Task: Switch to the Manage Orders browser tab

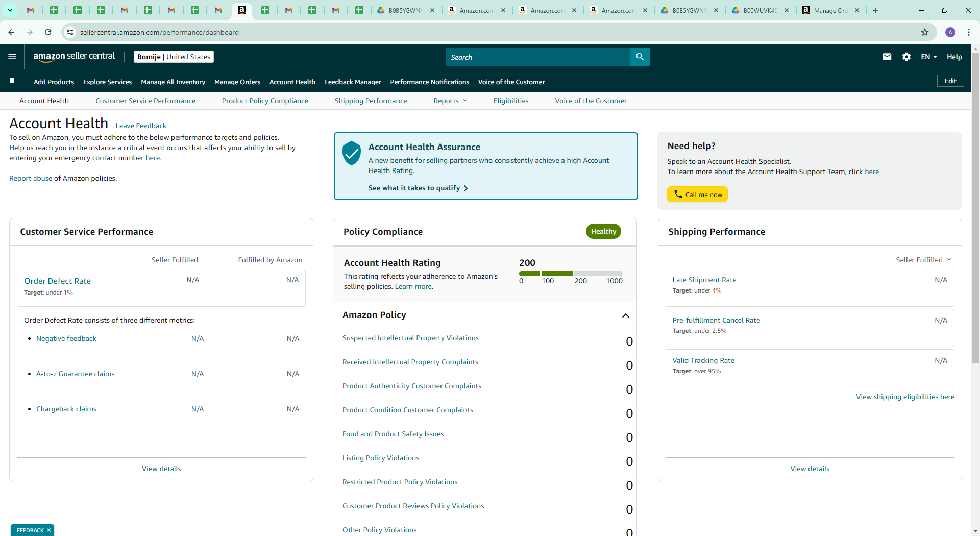Action: [x=831, y=10]
